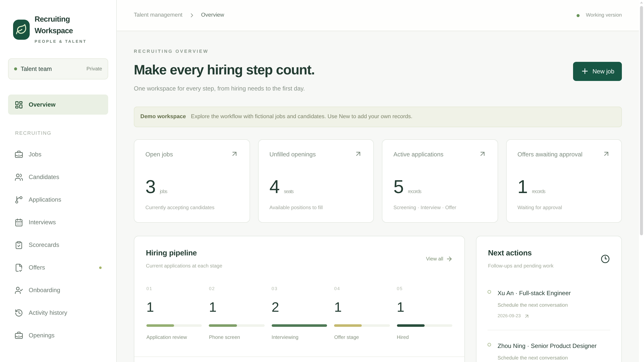Open Onboarding from the sidebar
The height and width of the screenshot is (362, 644).
tap(58, 290)
